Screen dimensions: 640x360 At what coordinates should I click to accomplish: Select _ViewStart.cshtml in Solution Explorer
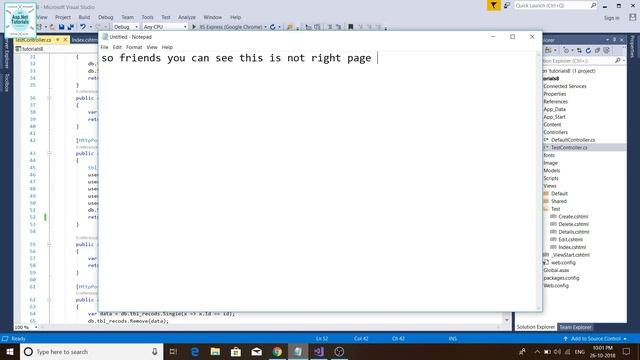pos(570,255)
